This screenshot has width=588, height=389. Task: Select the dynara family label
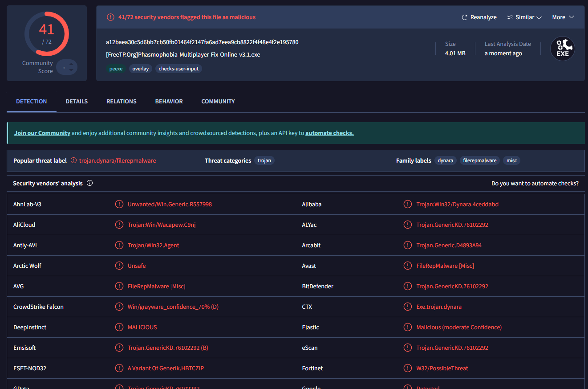(x=446, y=160)
